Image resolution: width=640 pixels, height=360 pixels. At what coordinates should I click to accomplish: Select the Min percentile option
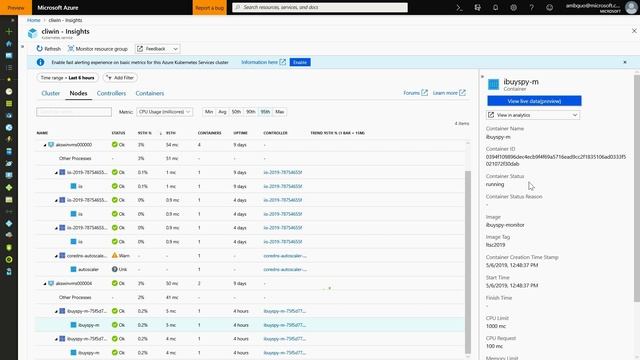point(209,112)
